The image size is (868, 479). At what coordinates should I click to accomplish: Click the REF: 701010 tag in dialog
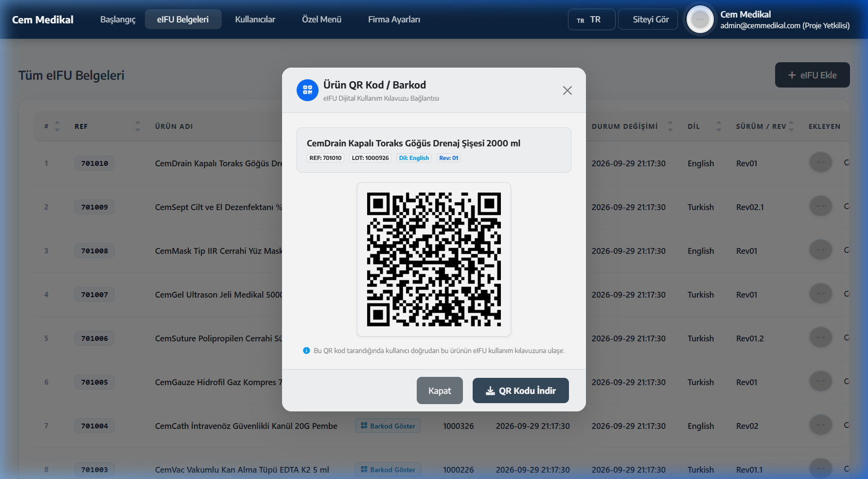point(325,158)
